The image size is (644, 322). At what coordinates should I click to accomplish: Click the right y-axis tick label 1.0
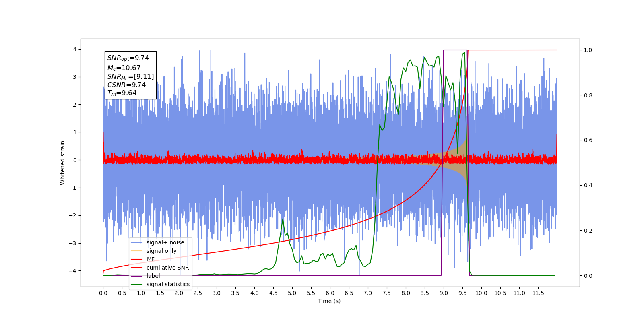coord(588,50)
